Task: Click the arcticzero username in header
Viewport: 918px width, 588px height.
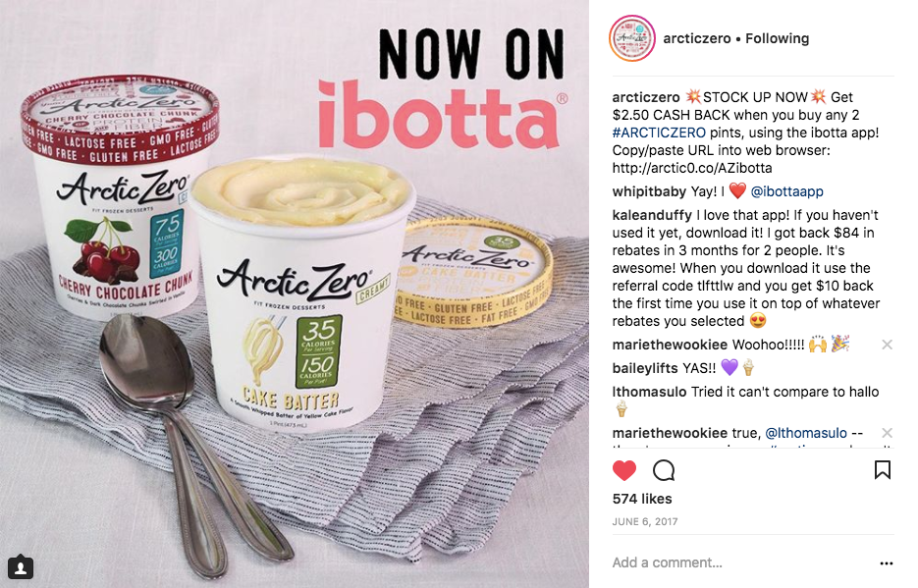Action: 697,38
